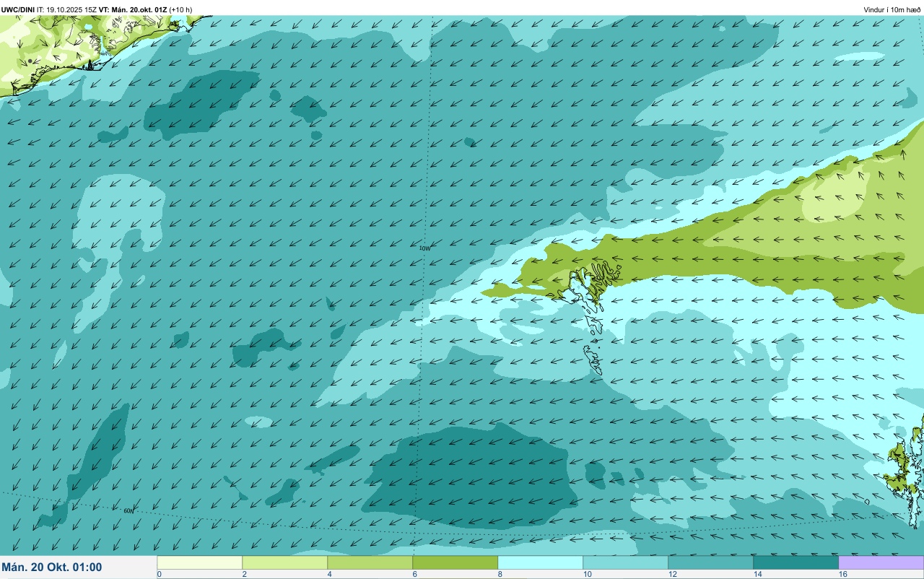
Task: Click the green 4–6 legend swatch
Action: click(x=370, y=562)
